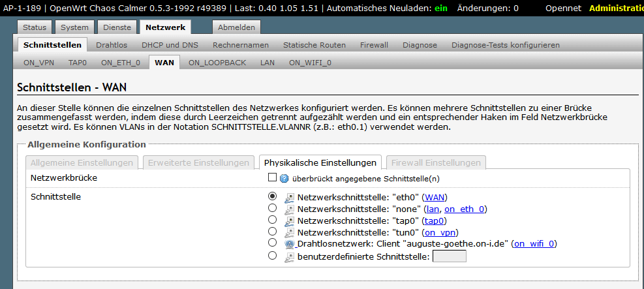
Task: Click the tun0 network interface icon
Action: tap(290, 233)
